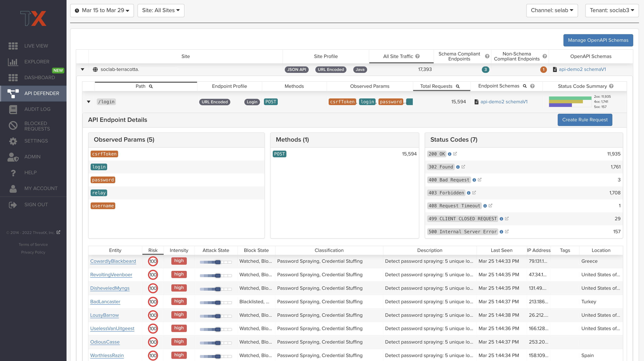Go to Audit Log in sidebar
644x361 pixels.
point(37,109)
